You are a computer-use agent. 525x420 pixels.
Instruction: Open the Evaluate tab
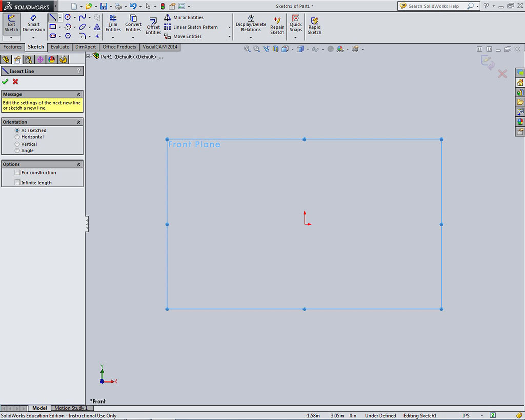(x=59, y=47)
